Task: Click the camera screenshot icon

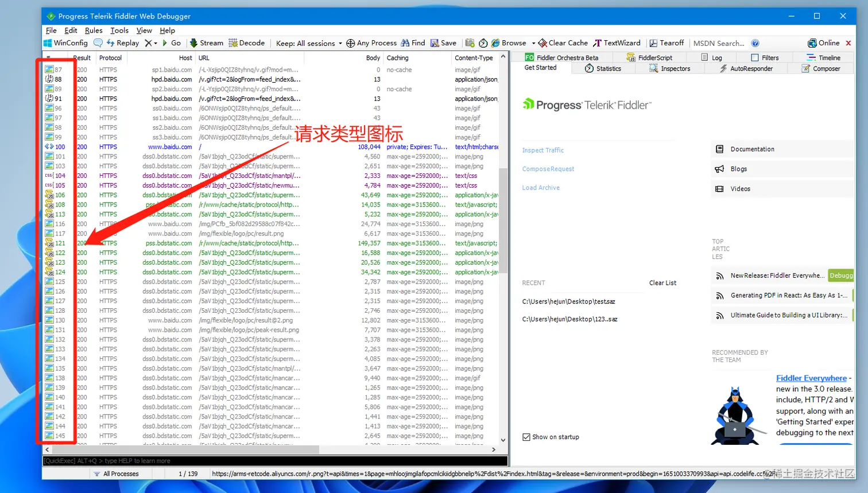Action: coord(470,43)
